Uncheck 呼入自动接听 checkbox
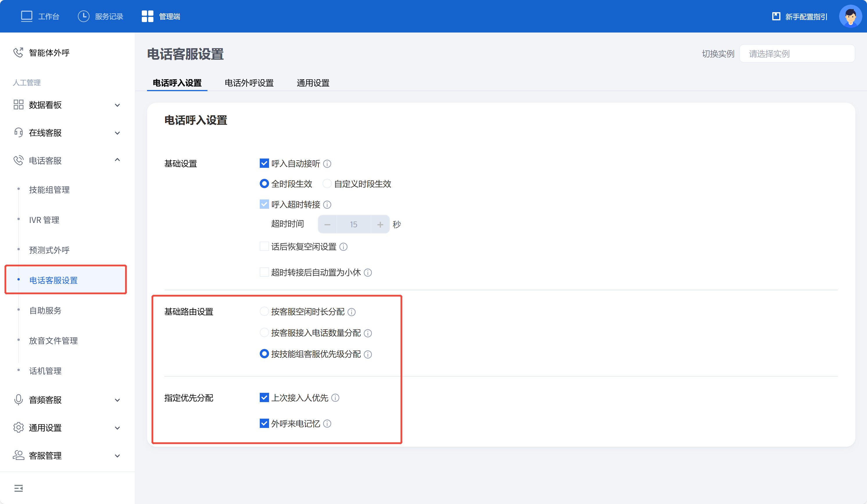867x504 pixels. [264, 163]
